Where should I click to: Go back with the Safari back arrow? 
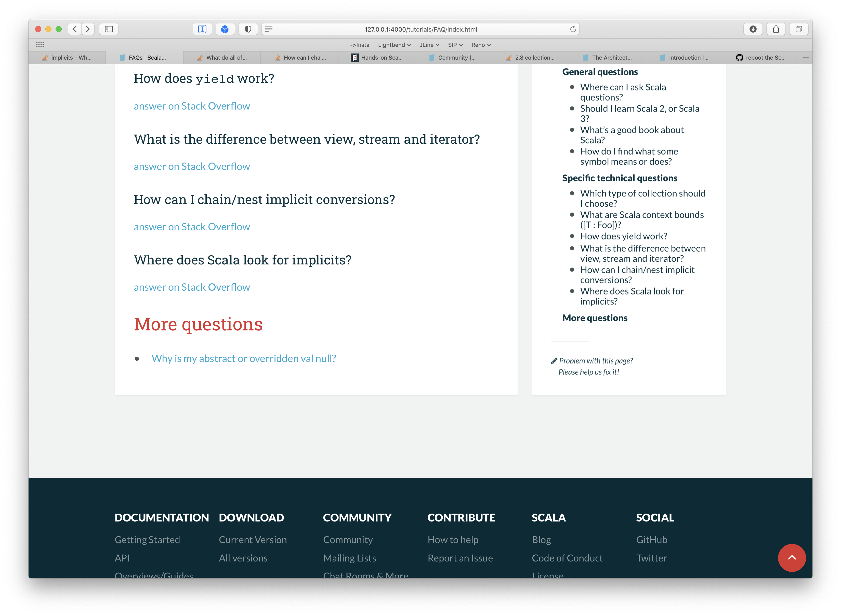[75, 29]
